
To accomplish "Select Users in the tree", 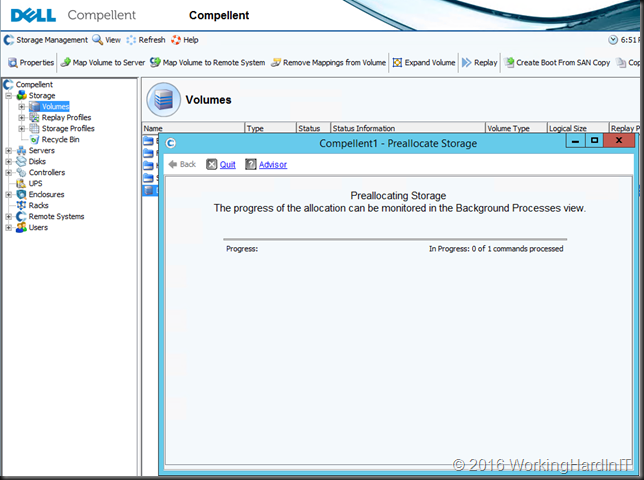I will point(38,227).
